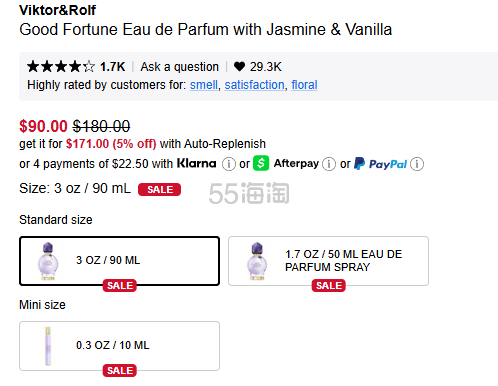Click the 10 ML mini vial thumbnail

pos(48,346)
